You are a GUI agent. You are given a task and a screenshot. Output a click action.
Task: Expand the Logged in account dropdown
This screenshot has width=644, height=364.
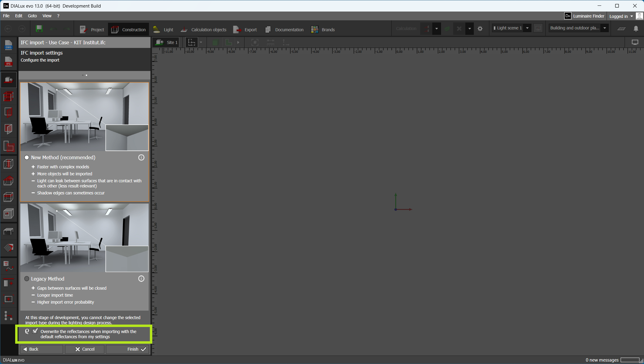point(632,16)
